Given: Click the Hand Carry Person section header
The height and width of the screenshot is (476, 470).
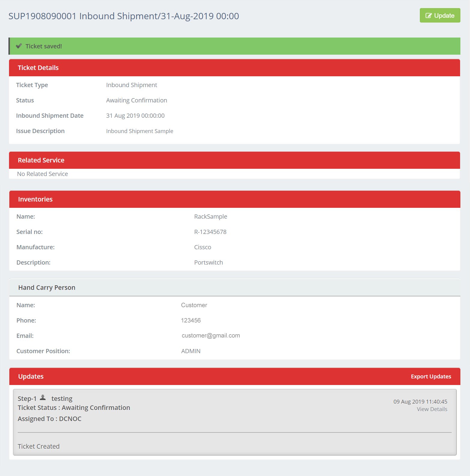Looking at the screenshot, I should pyautogui.click(x=47, y=287).
